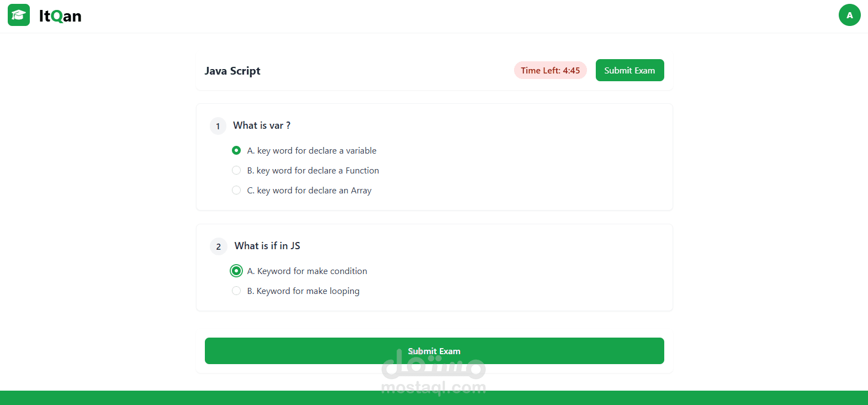Click the 'What is if in JS' question text
The height and width of the screenshot is (405, 868).
267,246
